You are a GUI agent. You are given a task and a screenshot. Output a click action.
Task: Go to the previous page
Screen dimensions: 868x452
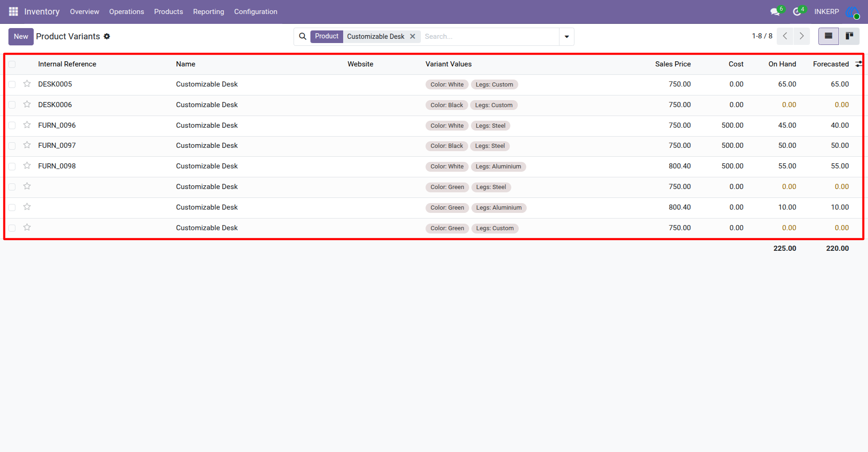pyautogui.click(x=785, y=36)
